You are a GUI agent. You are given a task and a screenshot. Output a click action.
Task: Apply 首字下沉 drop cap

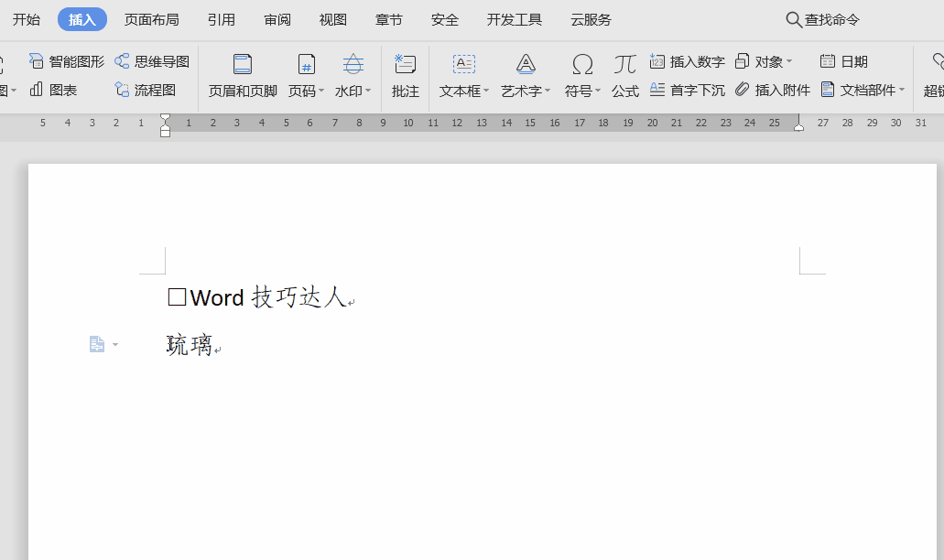[x=687, y=90]
